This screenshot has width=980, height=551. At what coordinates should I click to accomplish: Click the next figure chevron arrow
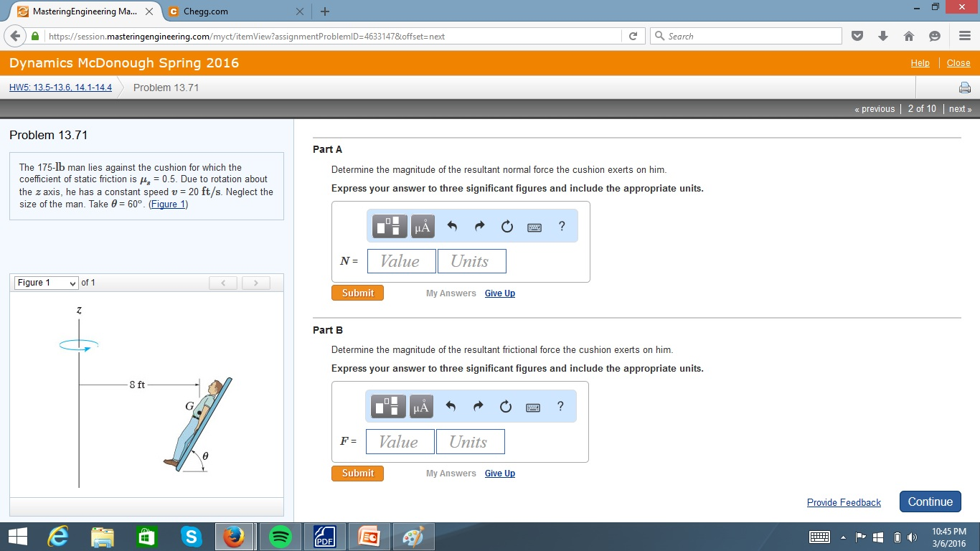click(x=255, y=283)
